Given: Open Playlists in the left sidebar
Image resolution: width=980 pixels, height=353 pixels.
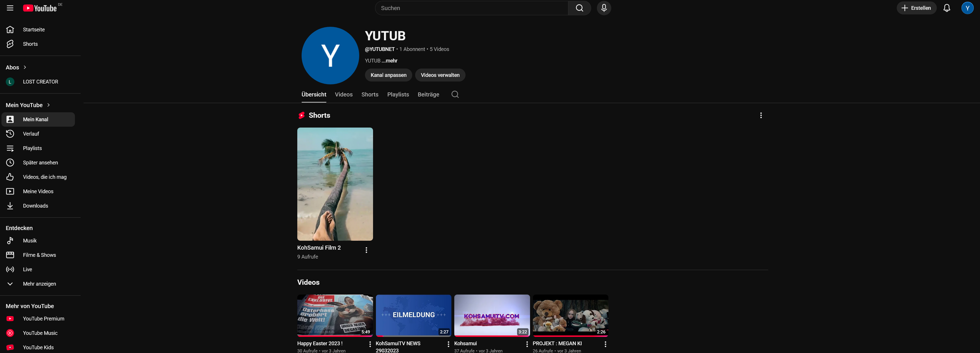Looking at the screenshot, I should 38,148.
